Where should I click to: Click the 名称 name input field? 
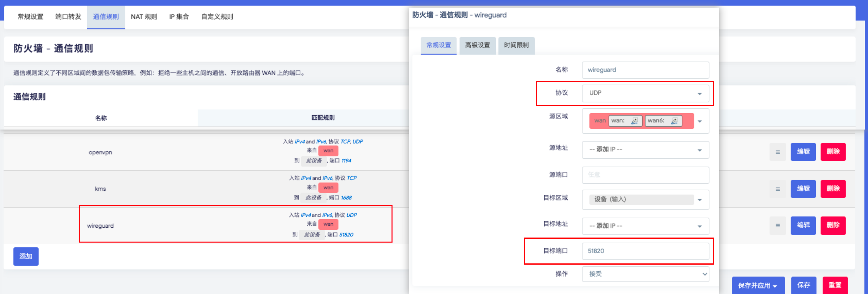[x=645, y=70]
